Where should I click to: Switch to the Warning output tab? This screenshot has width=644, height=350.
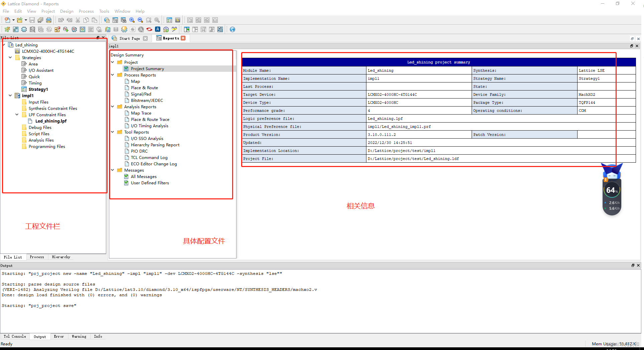(79, 336)
